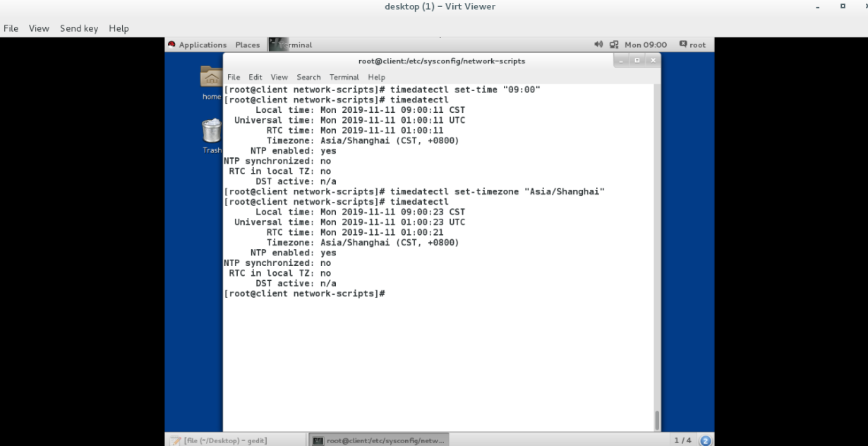Click 'Universal time: Mon 2019-11-11 01:00:11 UTC' line
The height and width of the screenshot is (446, 868).
[350, 120]
